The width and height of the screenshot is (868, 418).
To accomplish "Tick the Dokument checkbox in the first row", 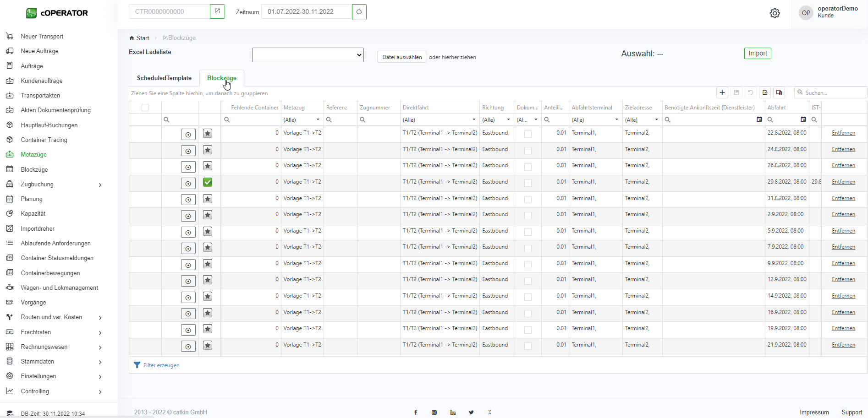I will point(528,134).
